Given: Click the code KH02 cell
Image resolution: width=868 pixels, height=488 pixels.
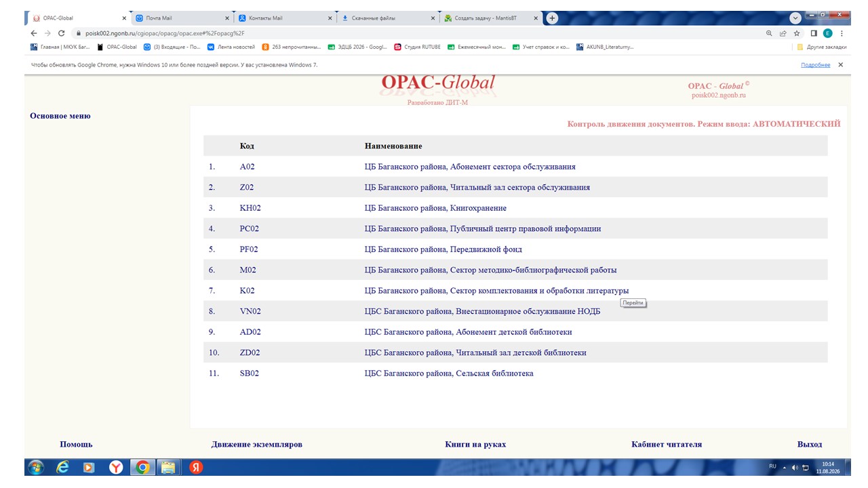Looking at the screenshot, I should tap(250, 208).
